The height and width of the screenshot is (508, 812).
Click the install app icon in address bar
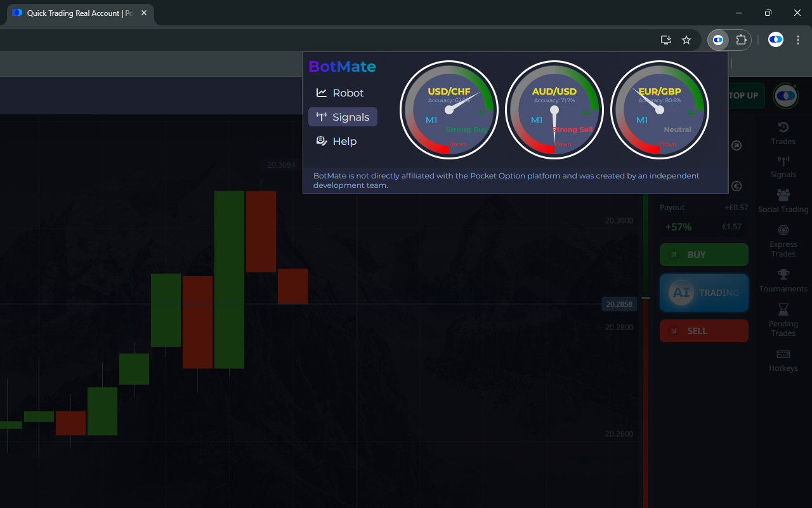pos(666,40)
